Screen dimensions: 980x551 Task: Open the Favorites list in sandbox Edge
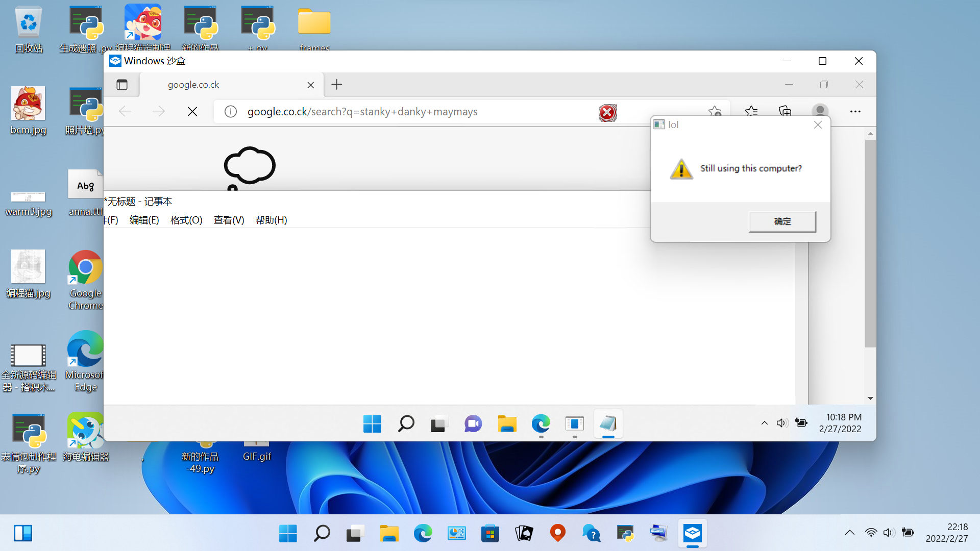(x=751, y=111)
